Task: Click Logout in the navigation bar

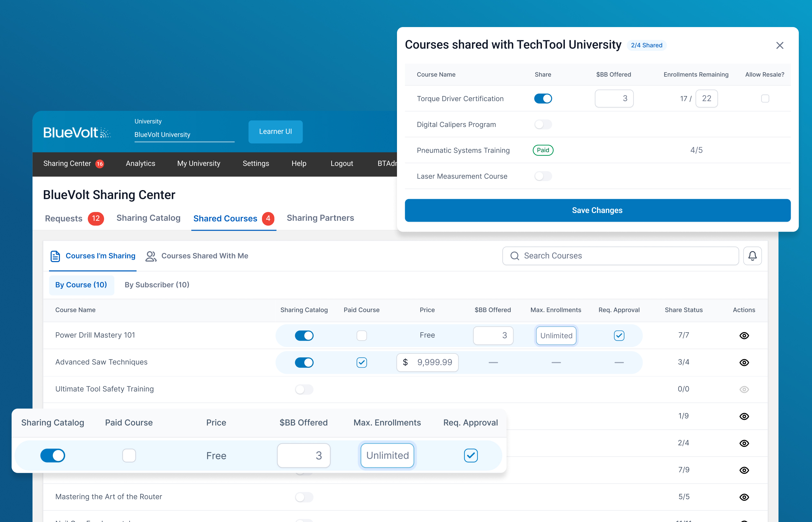Action: (342, 164)
